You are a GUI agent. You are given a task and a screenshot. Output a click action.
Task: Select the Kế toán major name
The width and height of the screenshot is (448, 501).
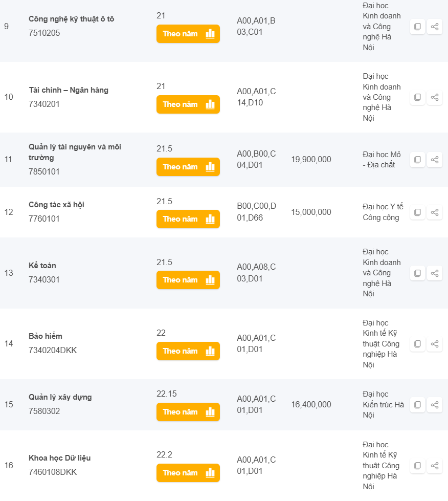pyautogui.click(x=42, y=266)
